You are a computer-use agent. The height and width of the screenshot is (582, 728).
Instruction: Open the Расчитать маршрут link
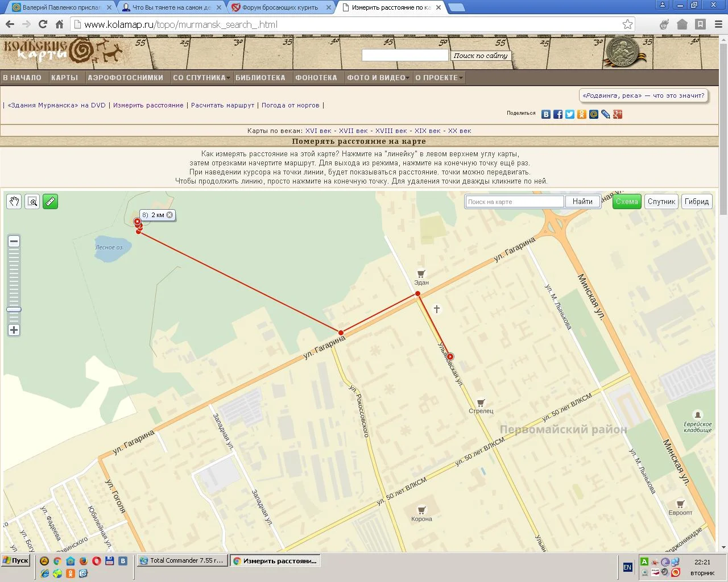click(x=223, y=105)
